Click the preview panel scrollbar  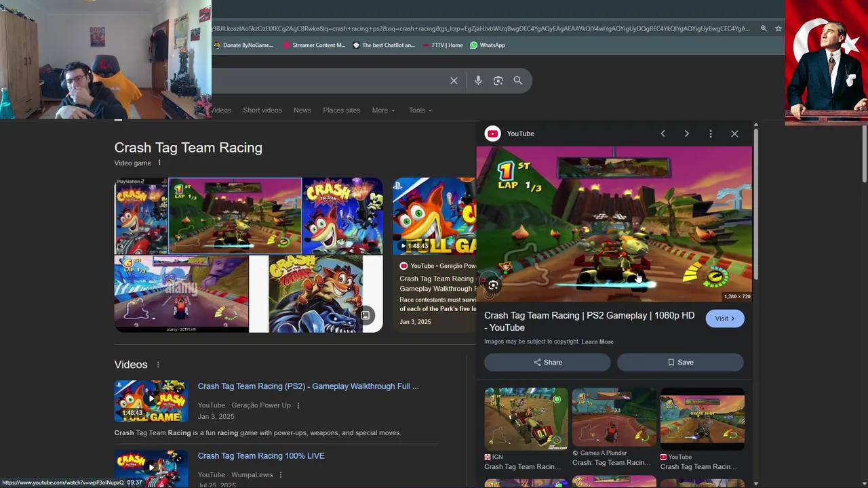[x=756, y=203]
